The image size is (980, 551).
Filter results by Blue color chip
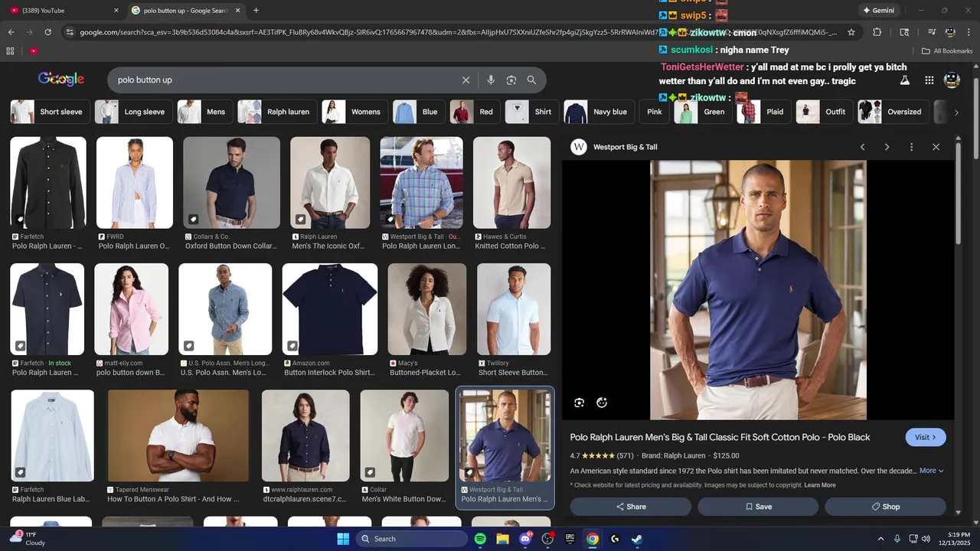(418, 112)
